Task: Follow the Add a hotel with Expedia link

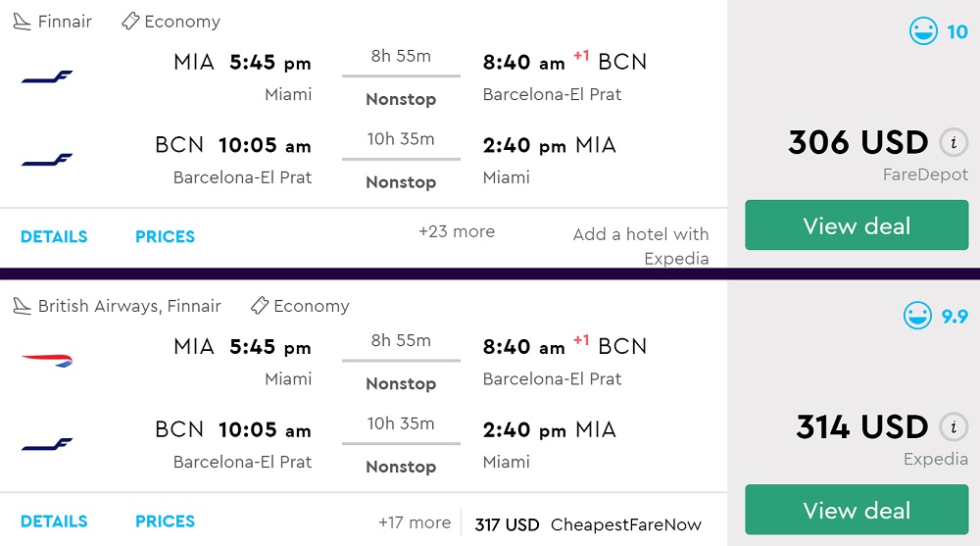Action: [x=642, y=246]
